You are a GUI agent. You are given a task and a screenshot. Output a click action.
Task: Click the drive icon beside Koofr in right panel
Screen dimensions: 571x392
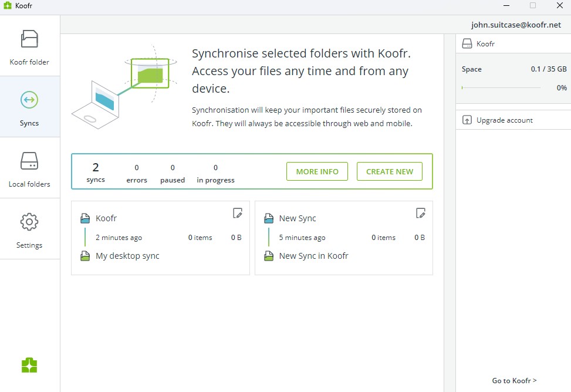467,43
